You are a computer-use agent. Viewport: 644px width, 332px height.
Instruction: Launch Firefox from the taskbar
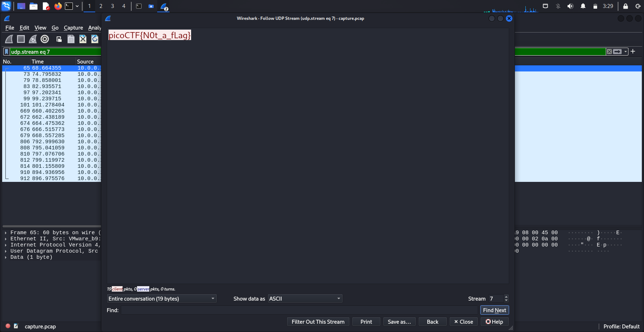pos(58,6)
